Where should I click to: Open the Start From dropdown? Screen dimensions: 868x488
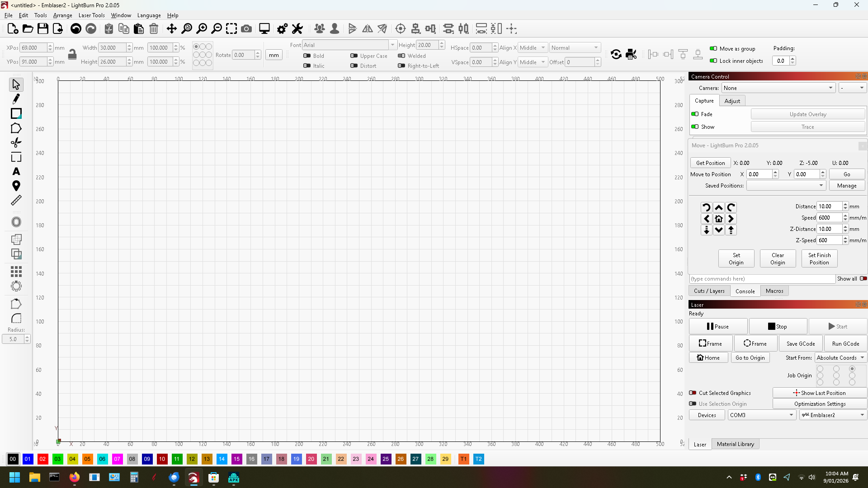[x=840, y=357]
